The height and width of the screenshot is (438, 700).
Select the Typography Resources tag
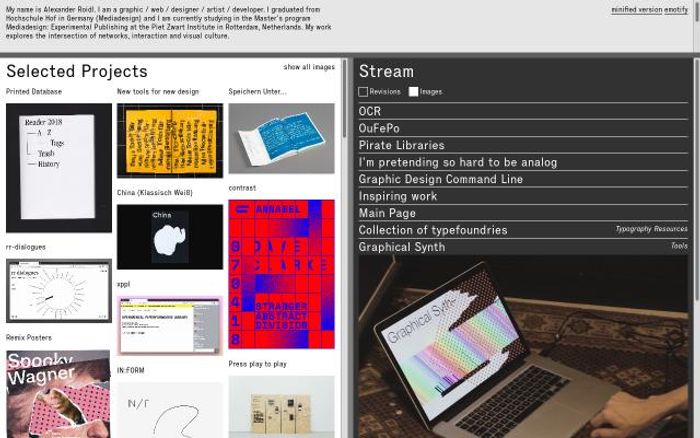click(x=651, y=229)
